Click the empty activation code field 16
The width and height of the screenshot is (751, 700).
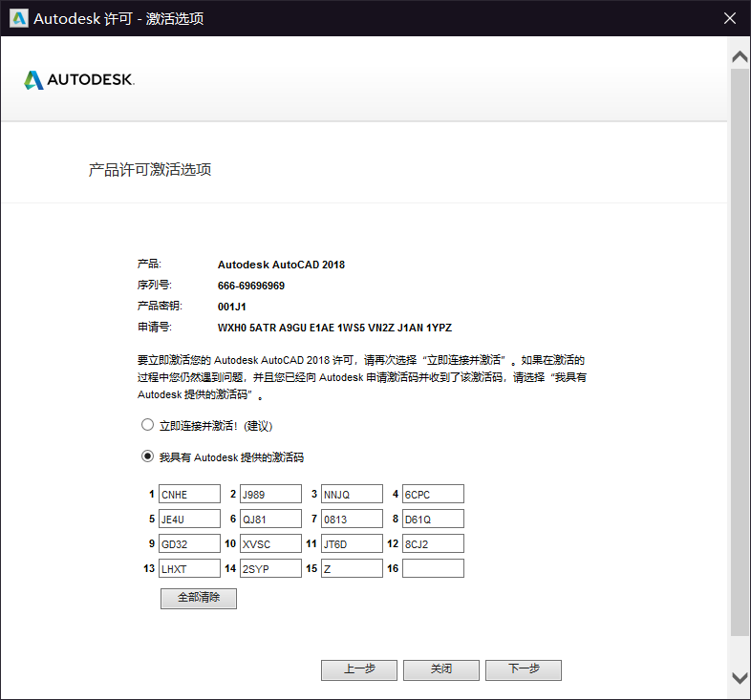433,568
